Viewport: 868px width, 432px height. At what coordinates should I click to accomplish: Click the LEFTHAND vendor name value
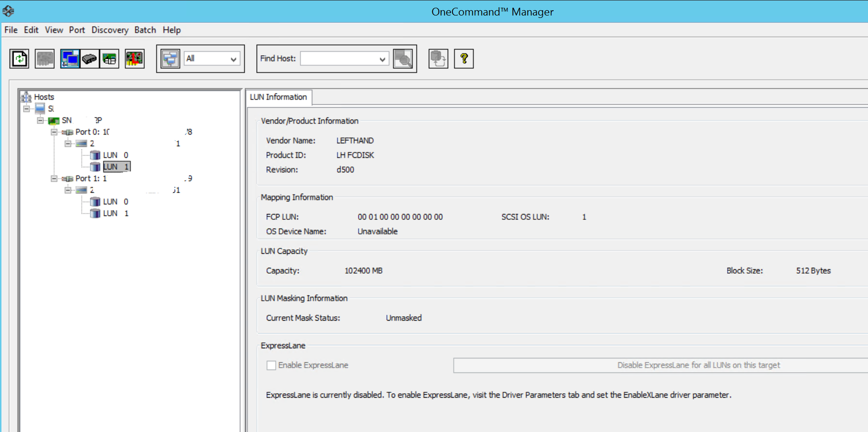click(355, 140)
